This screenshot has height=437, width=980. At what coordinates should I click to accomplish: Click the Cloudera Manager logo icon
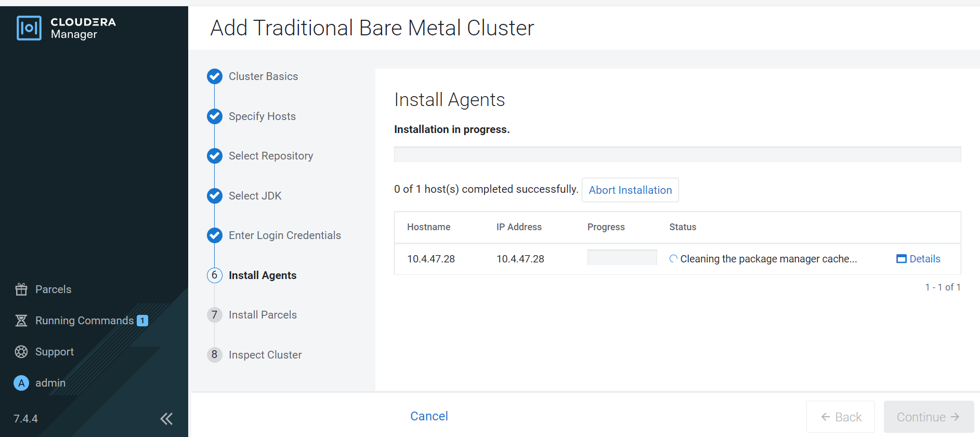pos(29,28)
